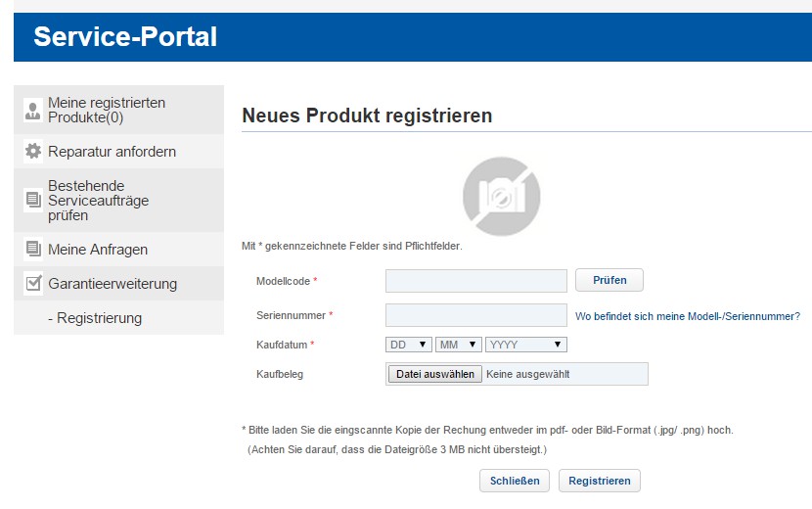The image size is (812, 509).
Task: Select Reparatur anfordern in the sidebar
Action: coord(112,152)
